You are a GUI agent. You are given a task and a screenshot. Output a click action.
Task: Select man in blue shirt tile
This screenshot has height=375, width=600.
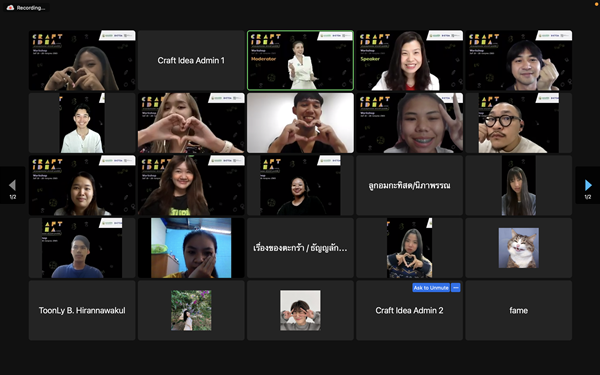click(82, 248)
